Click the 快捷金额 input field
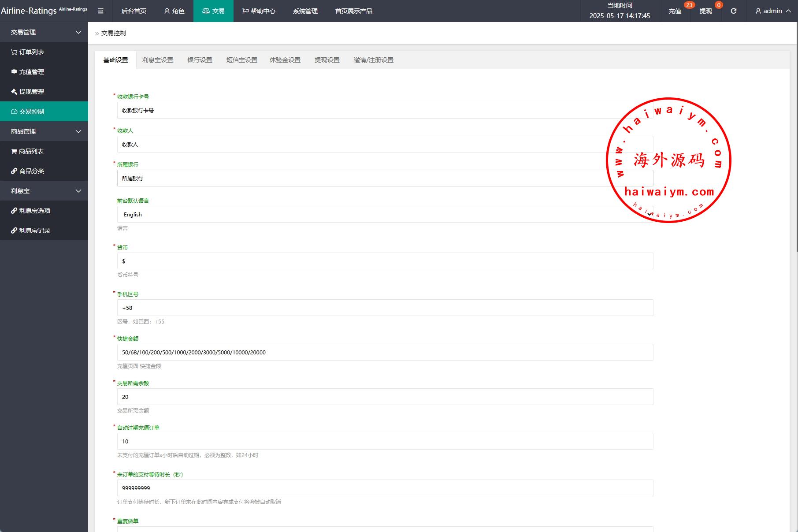This screenshot has height=532, width=798. [385, 352]
